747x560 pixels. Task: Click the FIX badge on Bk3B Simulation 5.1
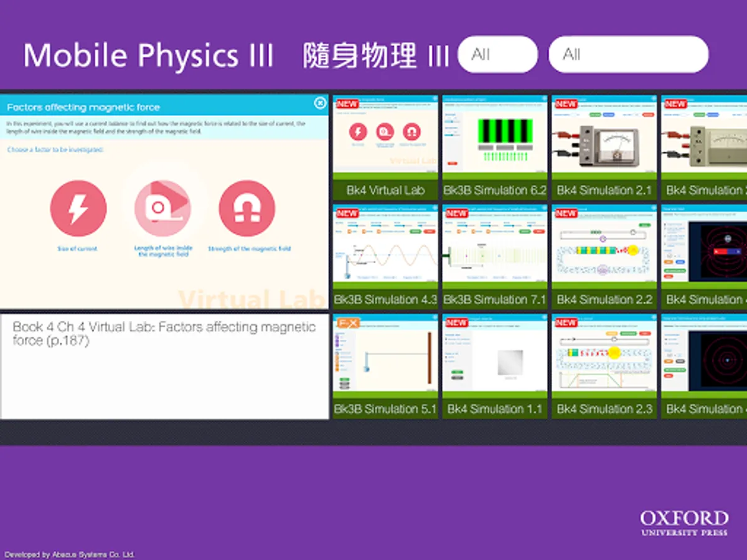pos(347,323)
